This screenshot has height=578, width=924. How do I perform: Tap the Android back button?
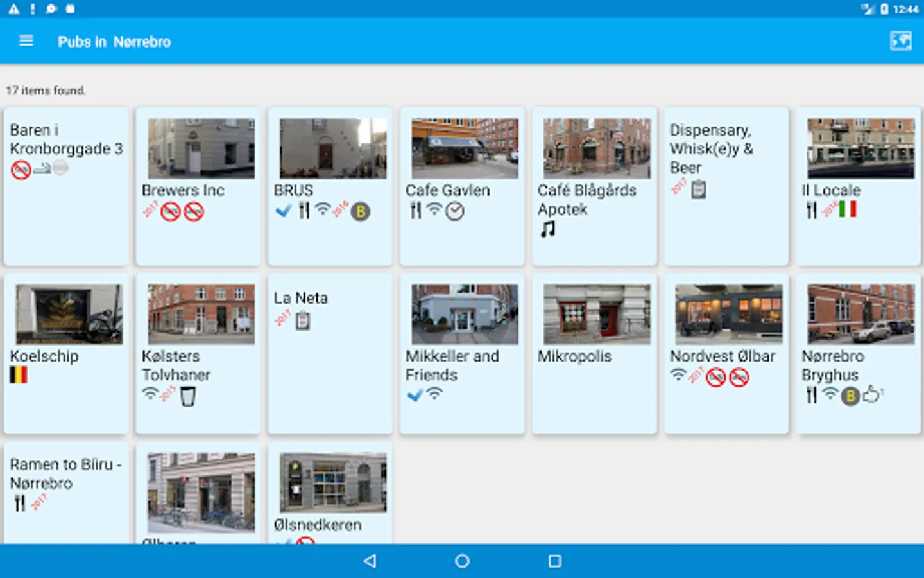coord(370,561)
